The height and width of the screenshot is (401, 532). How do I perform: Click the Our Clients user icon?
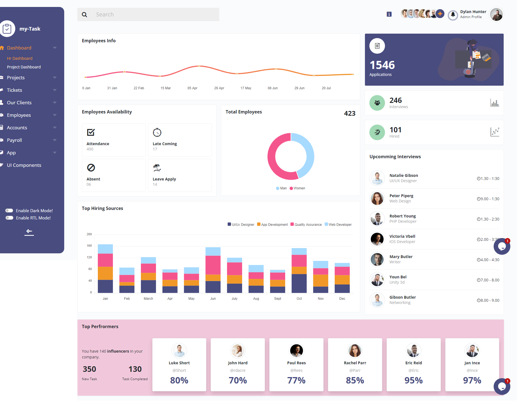point(1,102)
